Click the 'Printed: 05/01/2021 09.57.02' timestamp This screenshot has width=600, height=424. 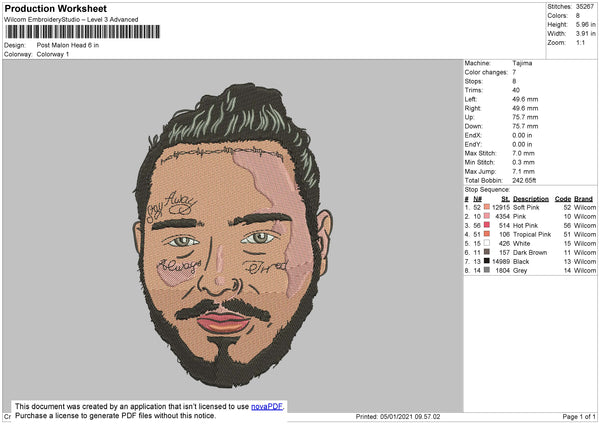coord(398,416)
